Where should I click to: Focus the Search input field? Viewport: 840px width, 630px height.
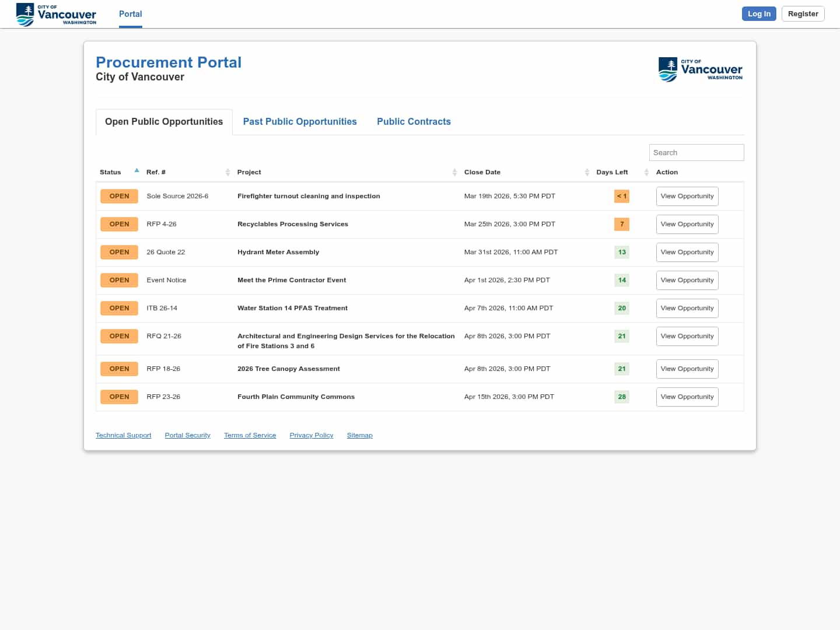[696, 153]
